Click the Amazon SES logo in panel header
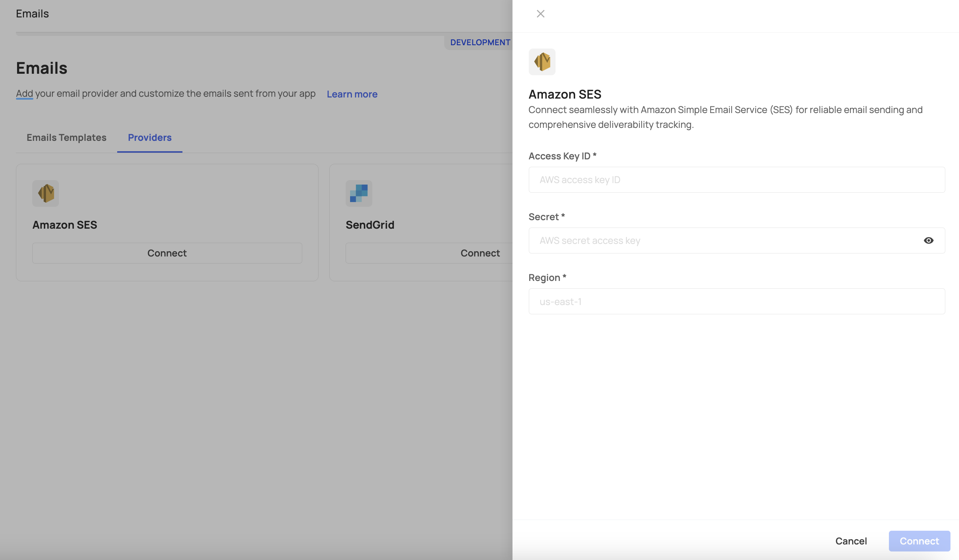The height and width of the screenshot is (560, 959). coord(542,62)
